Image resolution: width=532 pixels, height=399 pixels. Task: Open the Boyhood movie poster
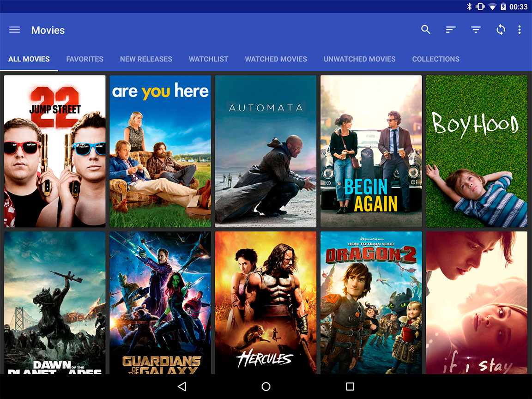click(477, 151)
